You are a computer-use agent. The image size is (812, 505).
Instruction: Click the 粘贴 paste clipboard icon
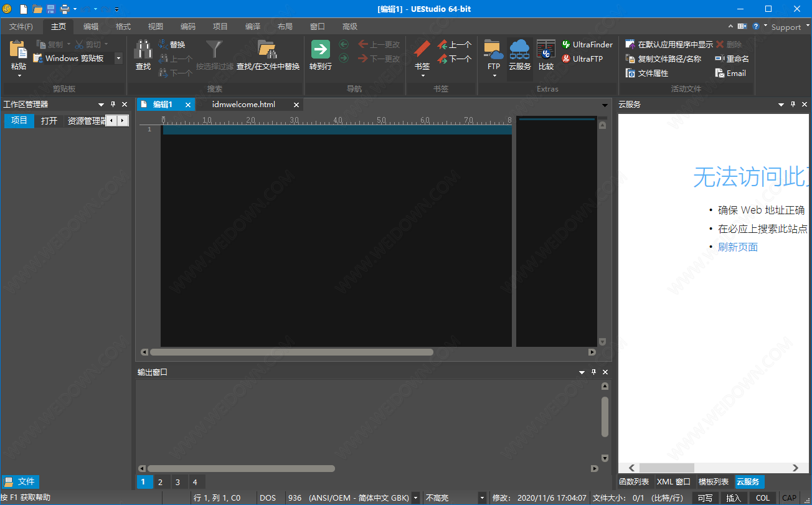[x=19, y=50]
